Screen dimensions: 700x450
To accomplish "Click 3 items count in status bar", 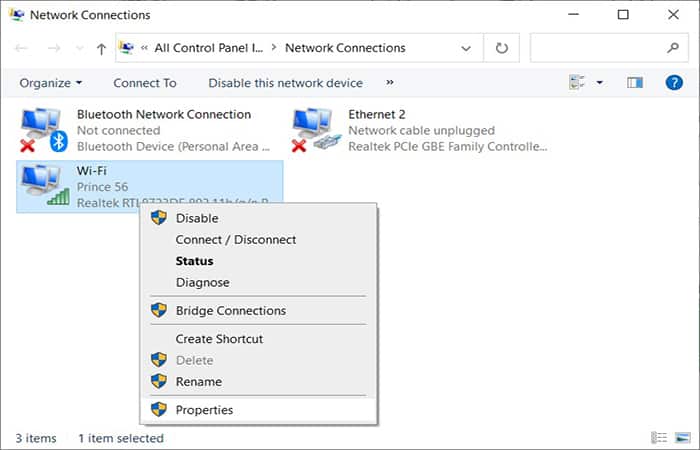I will coord(36,438).
